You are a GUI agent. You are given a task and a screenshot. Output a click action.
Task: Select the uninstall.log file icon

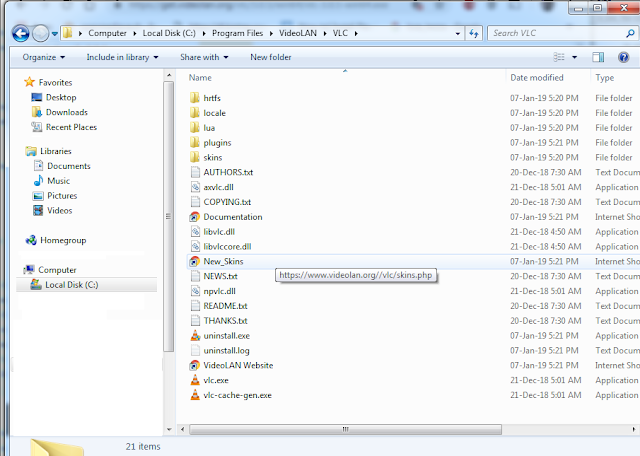pyautogui.click(x=195, y=351)
